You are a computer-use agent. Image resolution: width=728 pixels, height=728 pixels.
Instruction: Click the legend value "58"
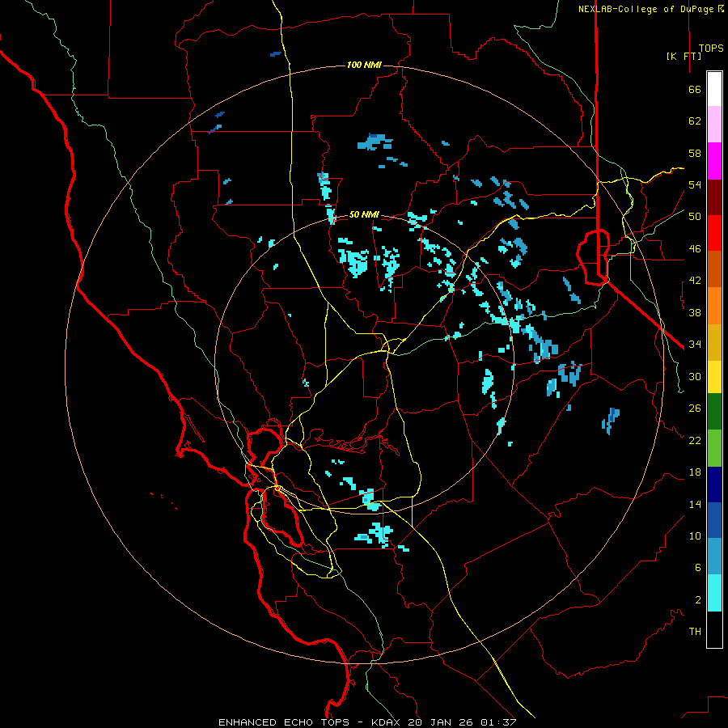pyautogui.click(x=695, y=153)
